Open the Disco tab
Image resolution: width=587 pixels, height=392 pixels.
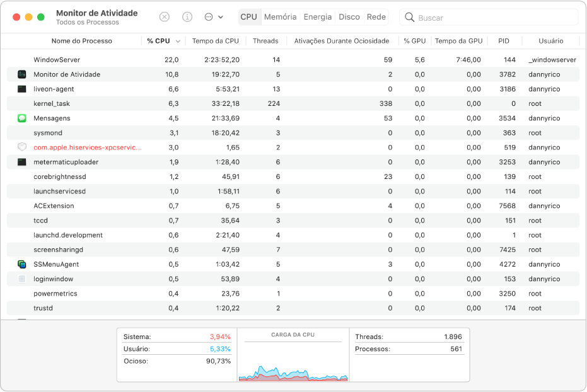click(x=349, y=17)
